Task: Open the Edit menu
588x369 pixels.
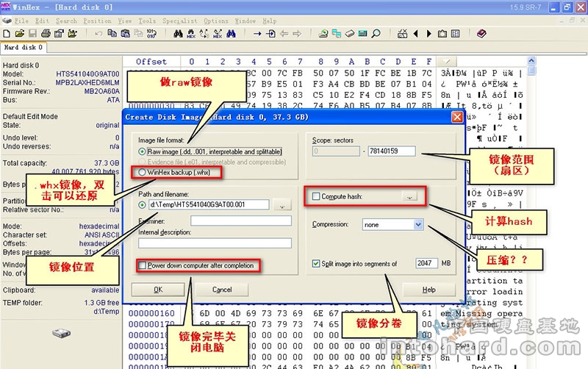Action: tap(42, 21)
